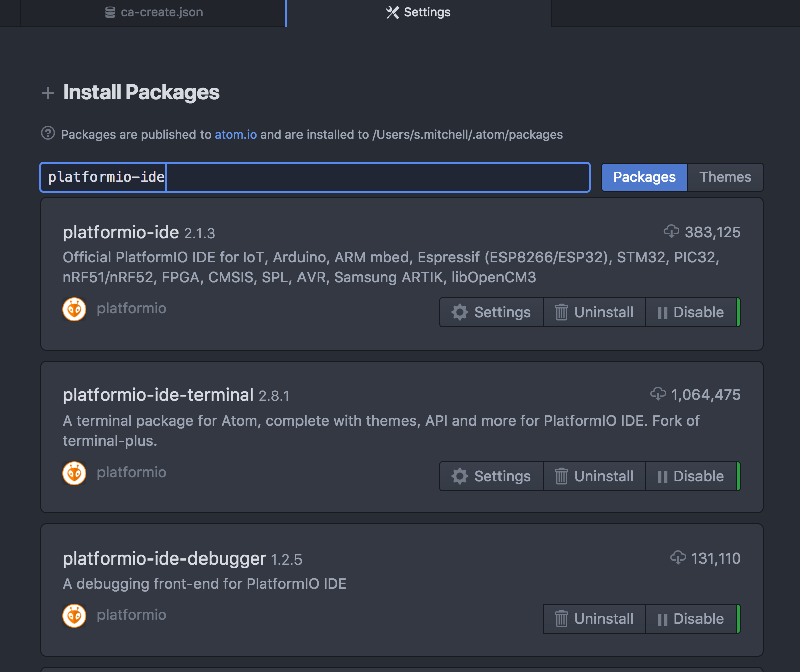Click the tools icon on Settings tab
Viewport: 800px width, 672px height.
tap(392, 12)
